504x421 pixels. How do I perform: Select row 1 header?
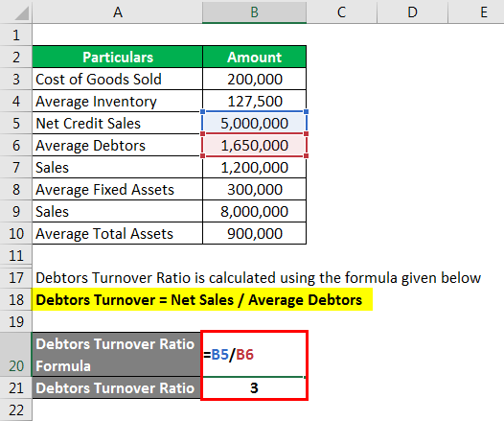coord(16,35)
